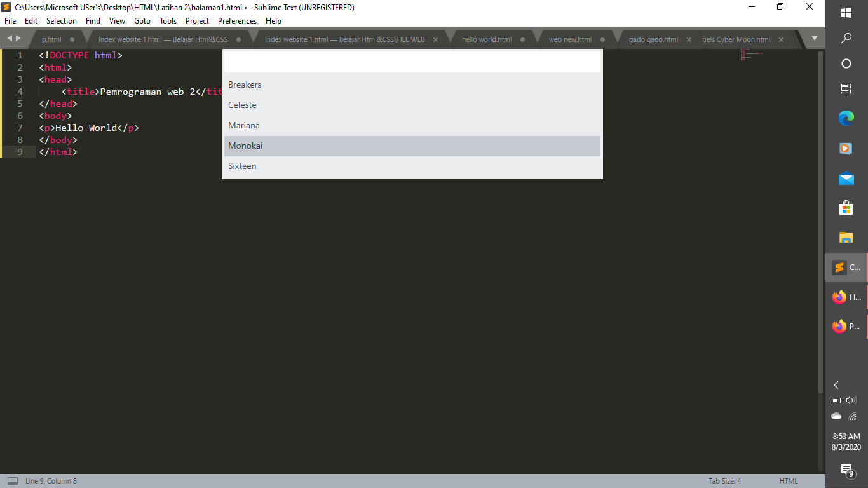Open Windows Search from the taskbar
Image resolution: width=868 pixels, height=488 pixels.
point(846,38)
